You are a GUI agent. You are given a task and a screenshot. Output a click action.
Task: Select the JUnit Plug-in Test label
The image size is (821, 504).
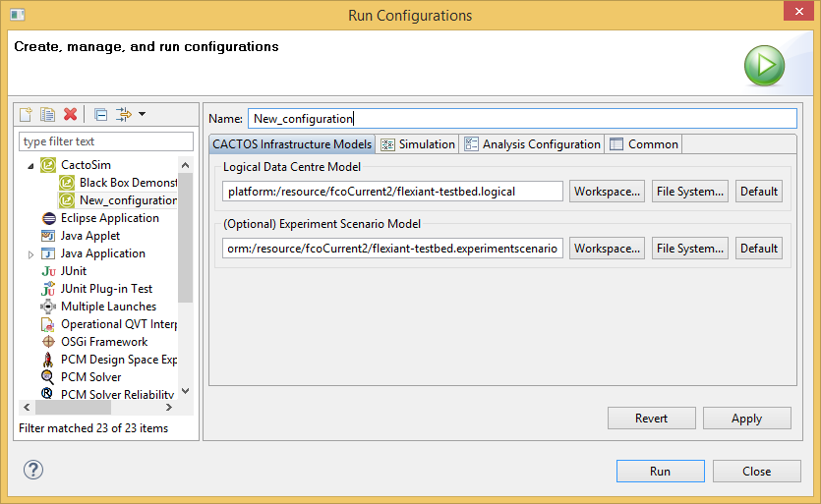tap(106, 289)
